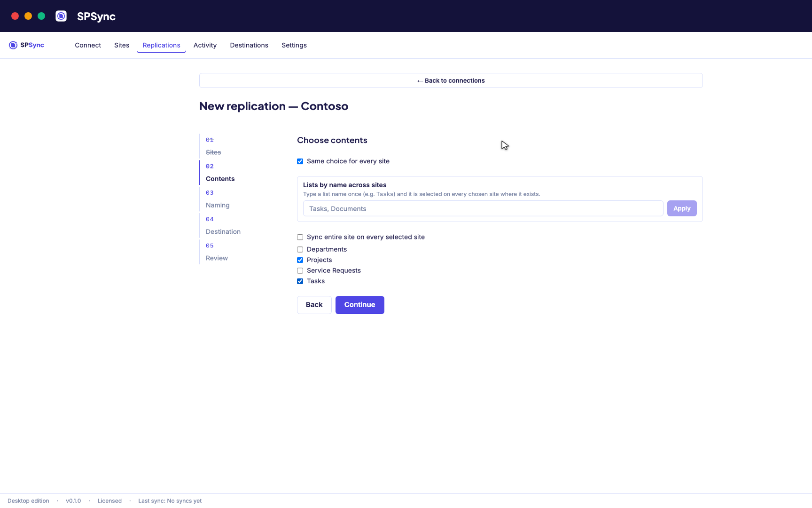
Task: Uncheck the Projects list checkbox
Action: pyautogui.click(x=300, y=260)
